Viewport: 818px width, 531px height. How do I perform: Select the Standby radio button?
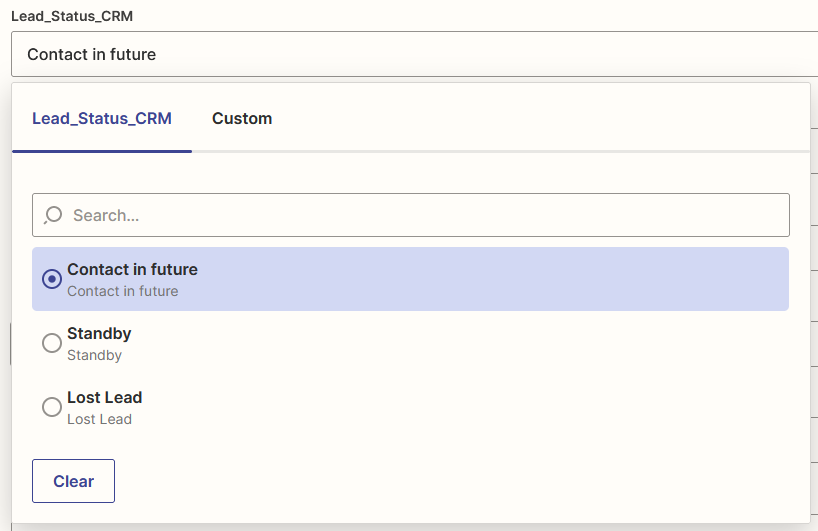(52, 343)
